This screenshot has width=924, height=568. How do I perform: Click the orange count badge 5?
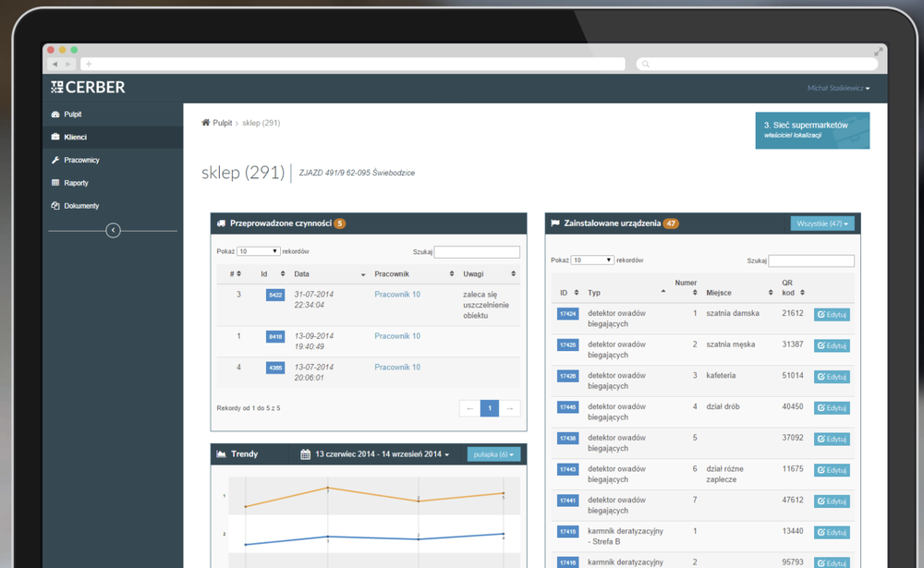339,224
